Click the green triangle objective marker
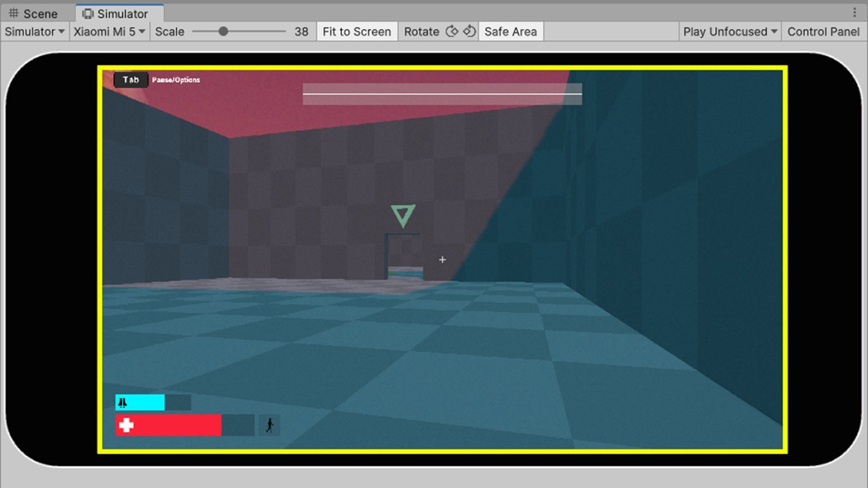The image size is (868, 488). pyautogui.click(x=403, y=215)
